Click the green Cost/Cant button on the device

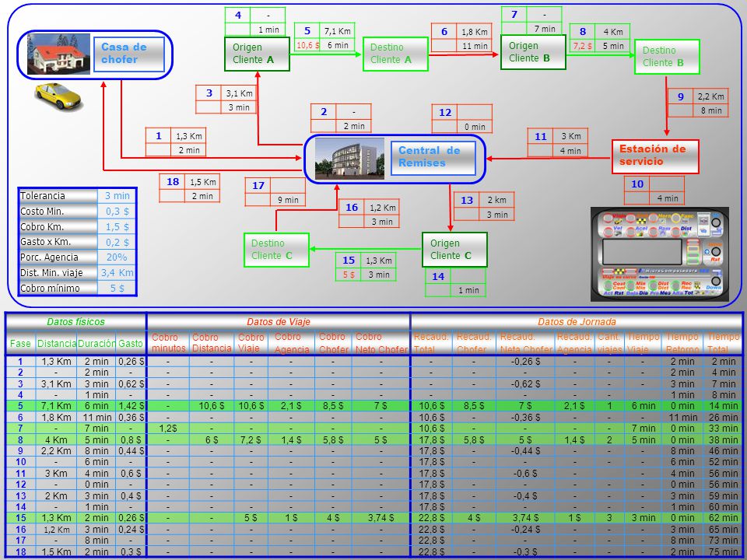608,285
